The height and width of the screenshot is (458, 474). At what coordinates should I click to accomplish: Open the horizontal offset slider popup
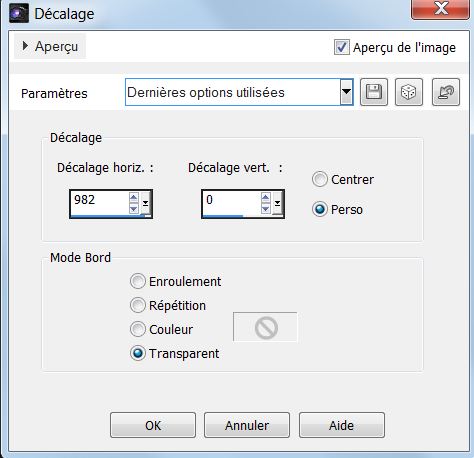pos(145,203)
